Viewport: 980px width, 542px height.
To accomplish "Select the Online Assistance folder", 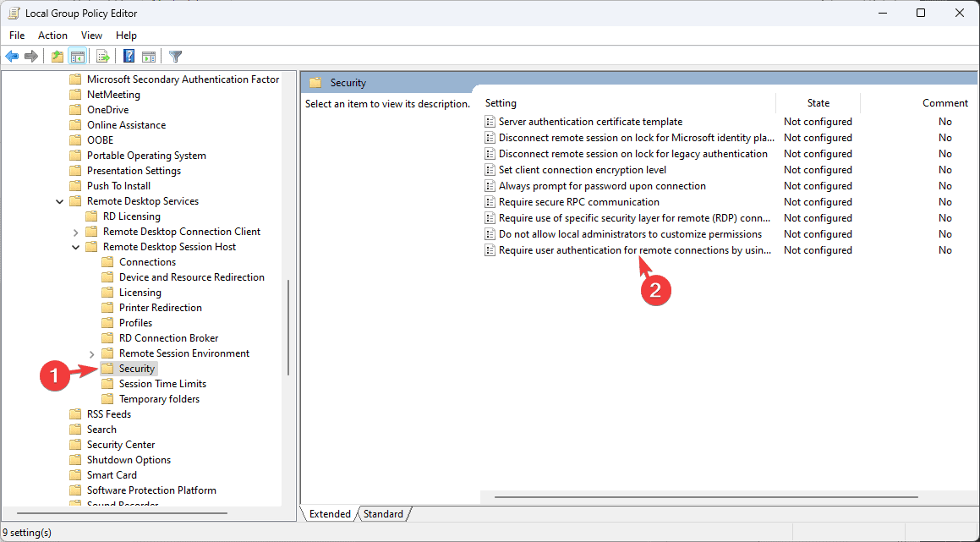I will [x=126, y=125].
